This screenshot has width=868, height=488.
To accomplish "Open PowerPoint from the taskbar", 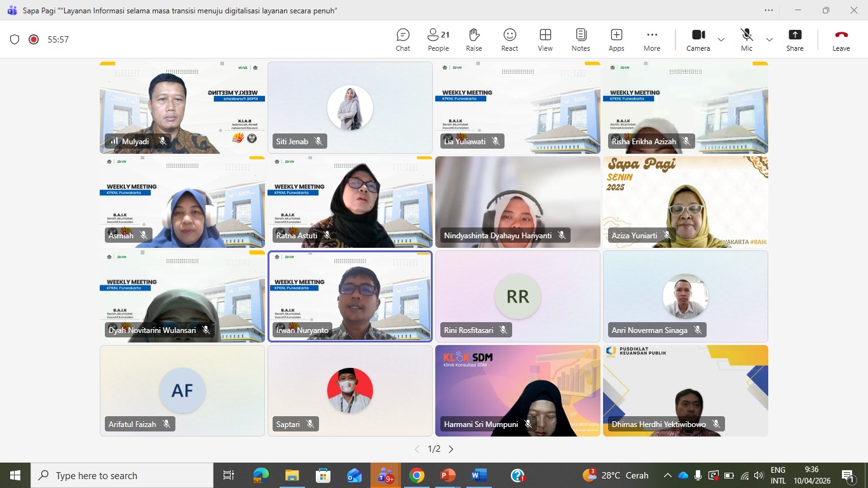I will pyautogui.click(x=448, y=475).
